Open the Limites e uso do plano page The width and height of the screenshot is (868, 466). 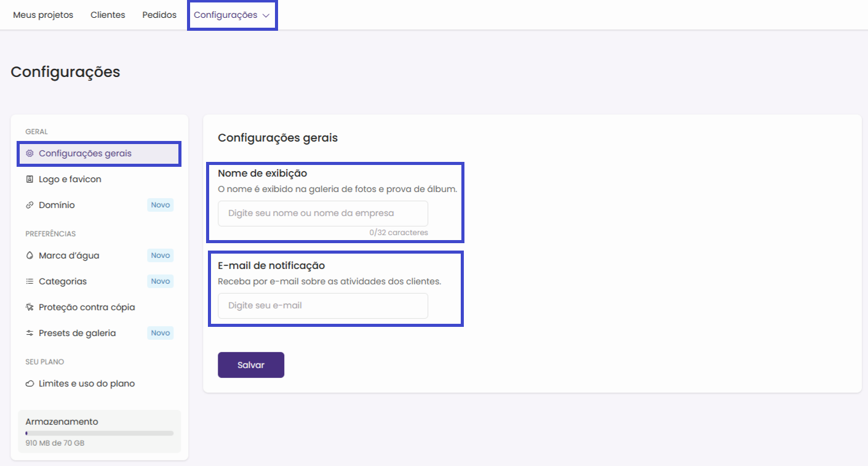click(x=87, y=384)
